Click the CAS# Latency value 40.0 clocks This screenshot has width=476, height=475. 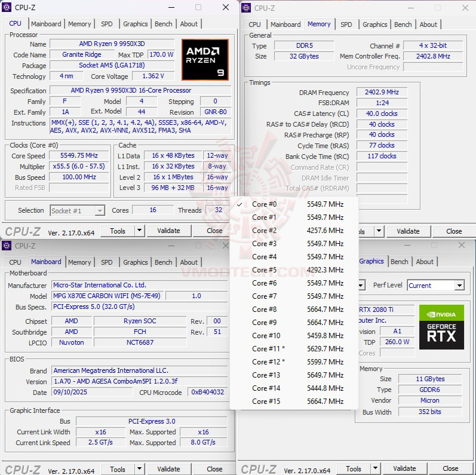point(382,114)
